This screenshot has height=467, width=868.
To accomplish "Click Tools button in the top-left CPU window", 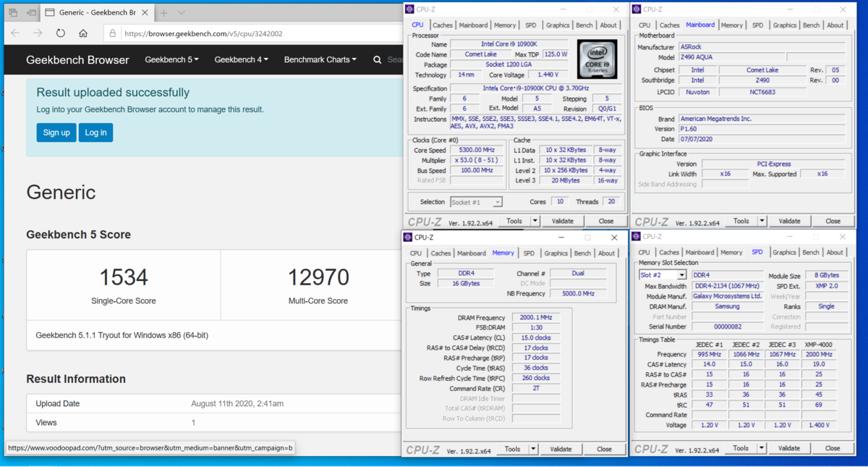I will tap(514, 221).
